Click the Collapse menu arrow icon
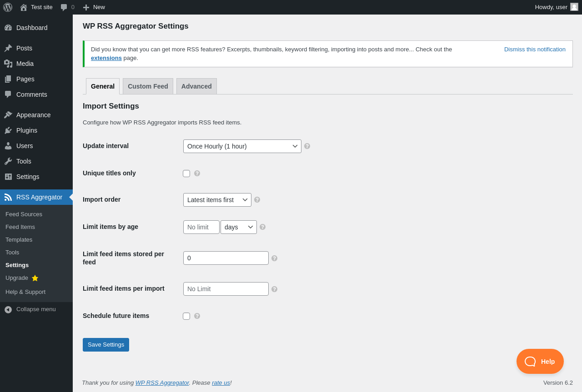The image size is (582, 392). [x=8, y=309]
